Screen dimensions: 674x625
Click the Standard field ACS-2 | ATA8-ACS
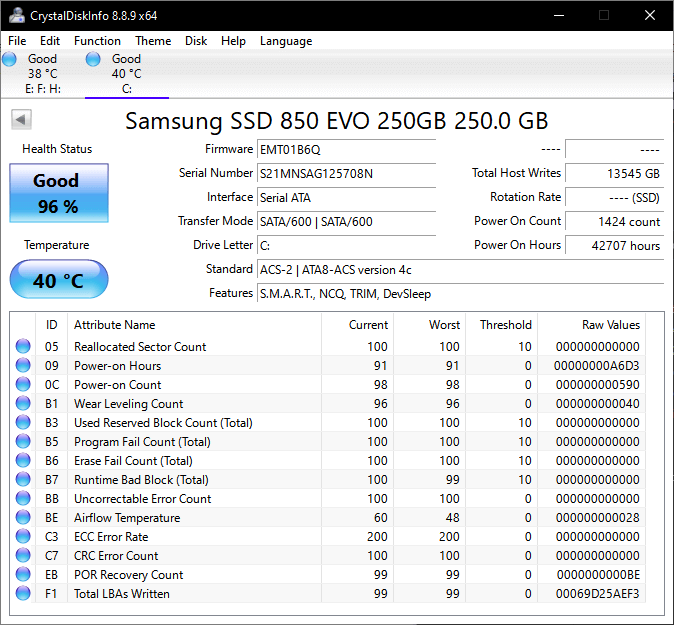point(460,270)
